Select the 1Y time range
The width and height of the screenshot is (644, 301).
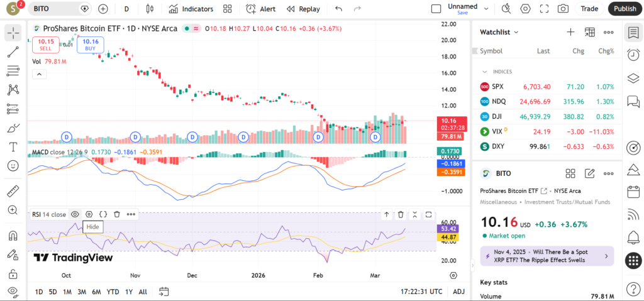click(129, 292)
